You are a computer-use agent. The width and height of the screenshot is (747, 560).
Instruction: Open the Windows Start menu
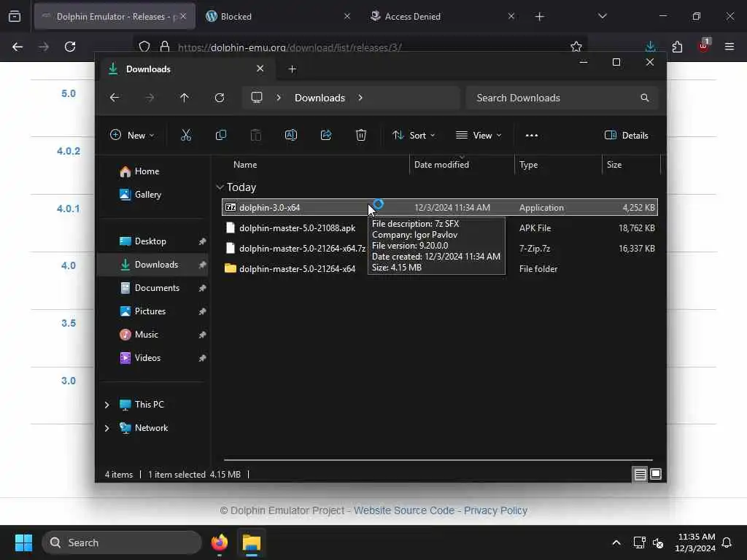click(23, 542)
